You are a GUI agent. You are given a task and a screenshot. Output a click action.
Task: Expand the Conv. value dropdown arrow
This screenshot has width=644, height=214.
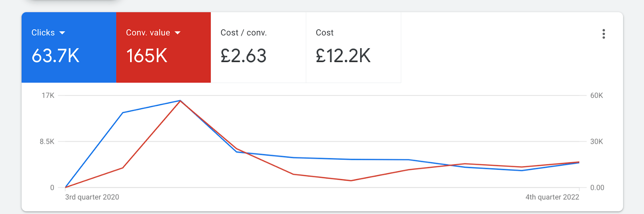(x=178, y=33)
